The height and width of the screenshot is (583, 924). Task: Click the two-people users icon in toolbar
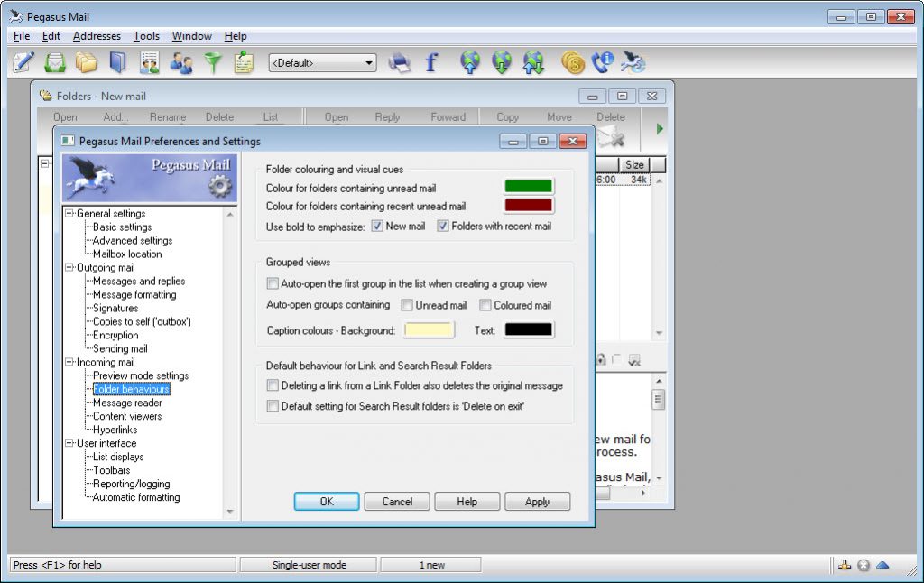click(181, 62)
